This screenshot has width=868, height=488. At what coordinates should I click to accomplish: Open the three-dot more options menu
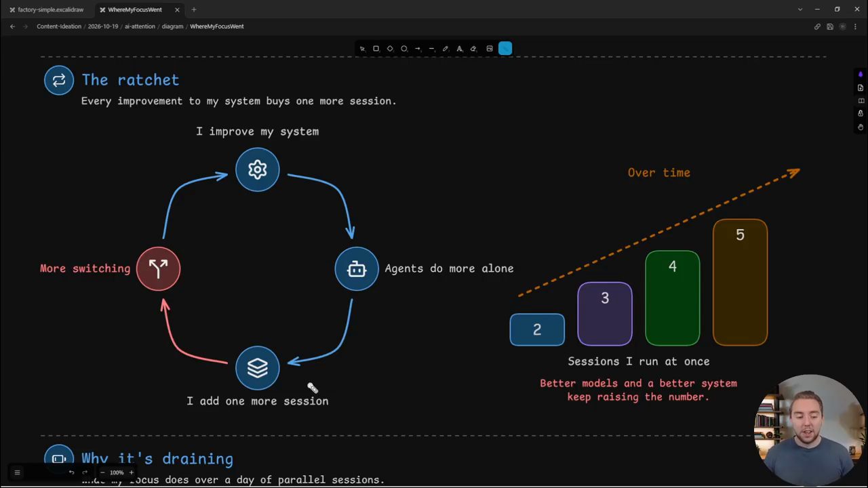click(x=856, y=26)
